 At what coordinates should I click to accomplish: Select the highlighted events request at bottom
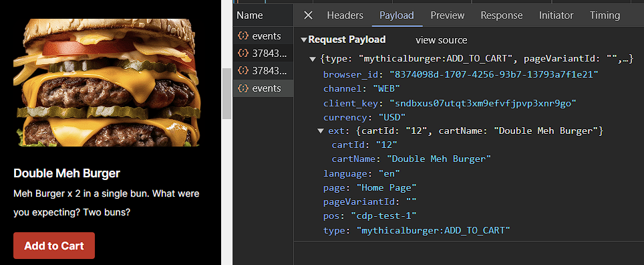coord(263,88)
